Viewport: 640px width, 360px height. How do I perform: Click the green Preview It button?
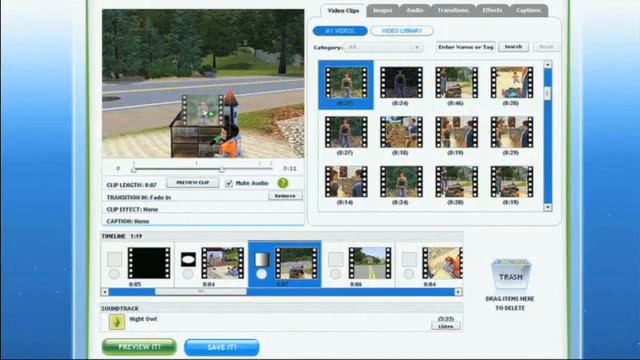tap(139, 347)
